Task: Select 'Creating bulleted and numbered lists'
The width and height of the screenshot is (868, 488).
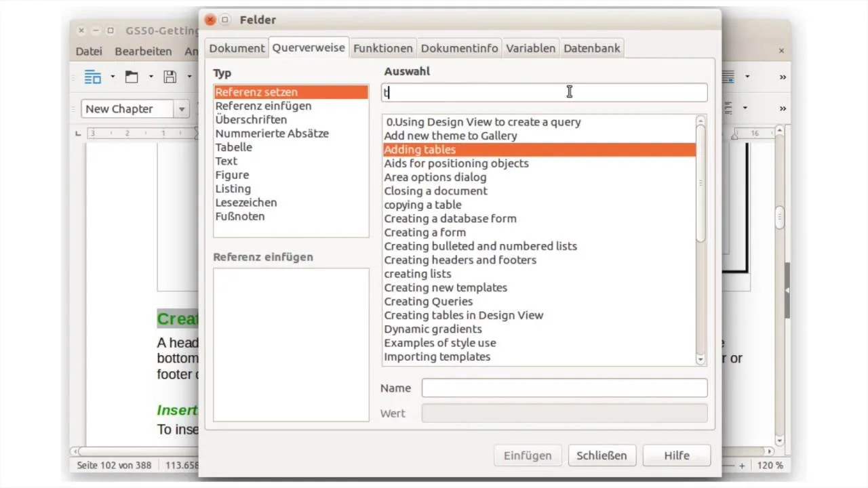Action: tap(539, 246)
